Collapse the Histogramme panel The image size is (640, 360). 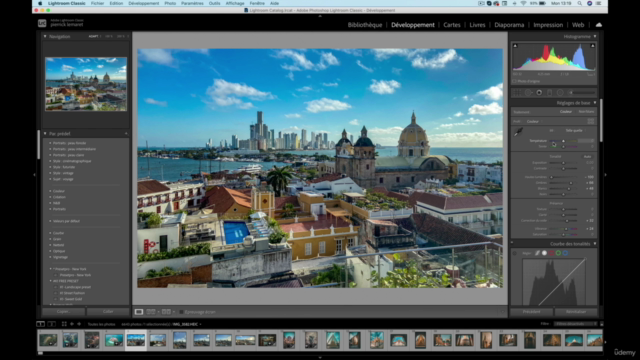point(595,36)
